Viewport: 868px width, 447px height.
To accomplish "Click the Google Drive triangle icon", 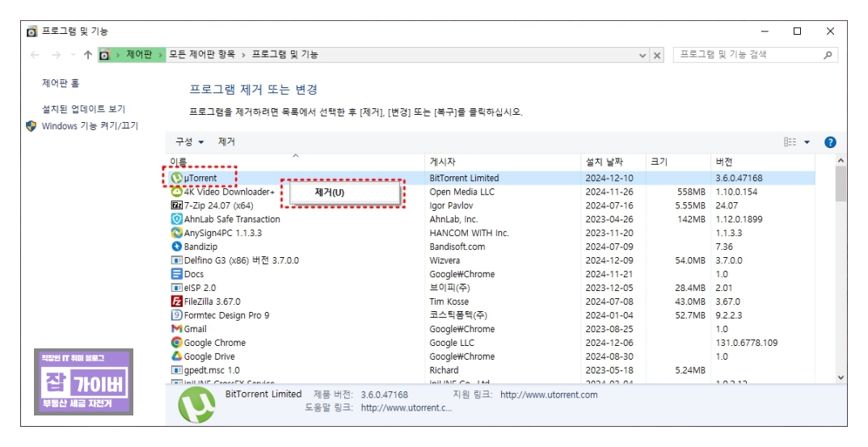I will (x=176, y=356).
